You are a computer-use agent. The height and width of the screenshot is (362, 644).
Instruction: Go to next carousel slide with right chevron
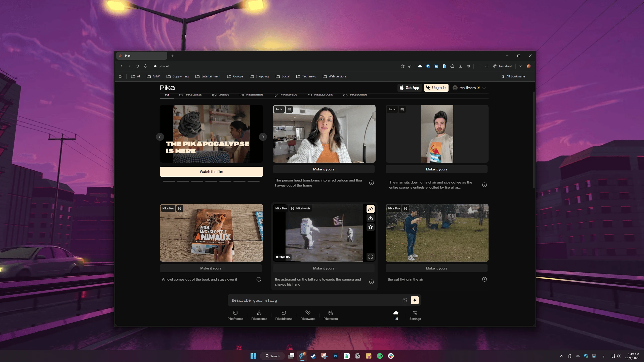point(263,137)
